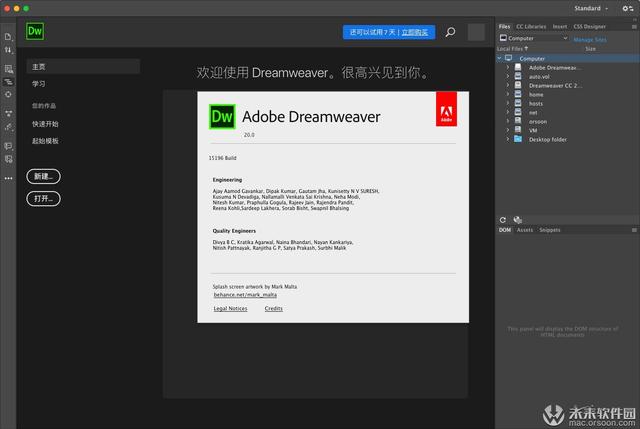The image size is (640, 429).
Task: Select the VM row in Files tree
Action: coord(567,130)
